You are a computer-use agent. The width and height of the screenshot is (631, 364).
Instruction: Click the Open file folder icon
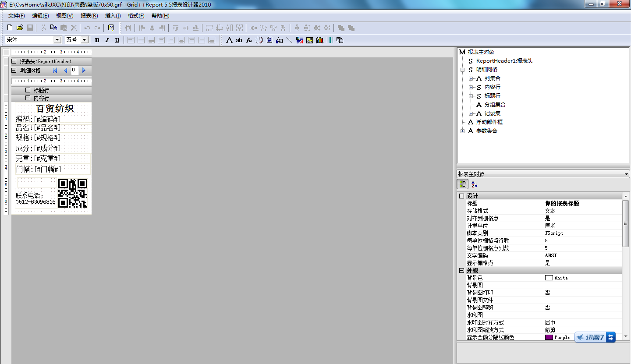point(20,28)
